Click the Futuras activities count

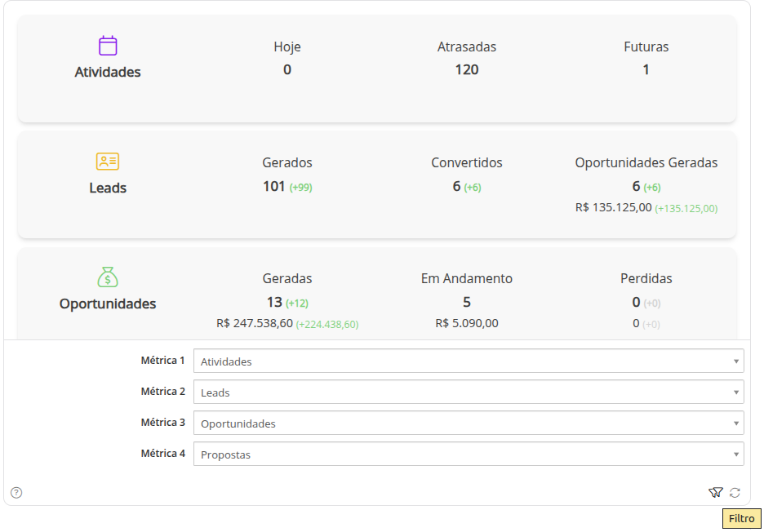[646, 70]
